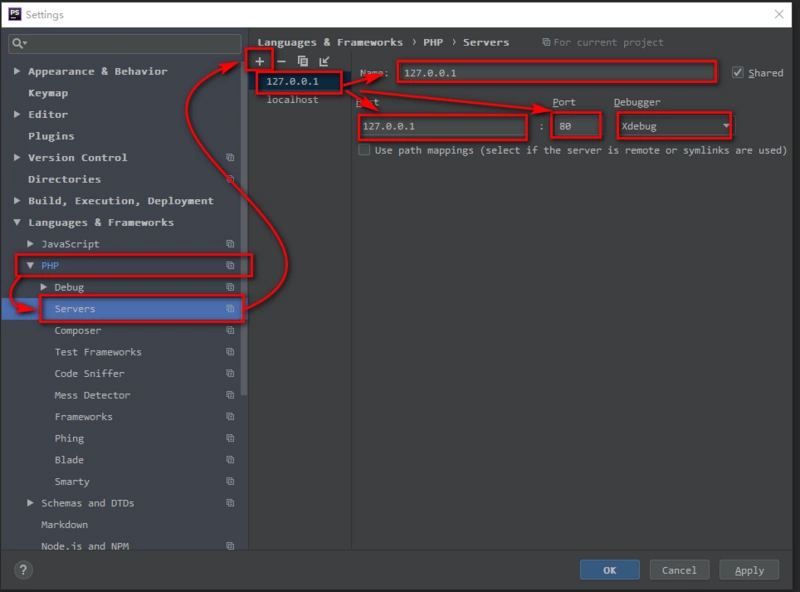Click the copy server icon
This screenshot has width=800, height=592.
pyautogui.click(x=303, y=62)
